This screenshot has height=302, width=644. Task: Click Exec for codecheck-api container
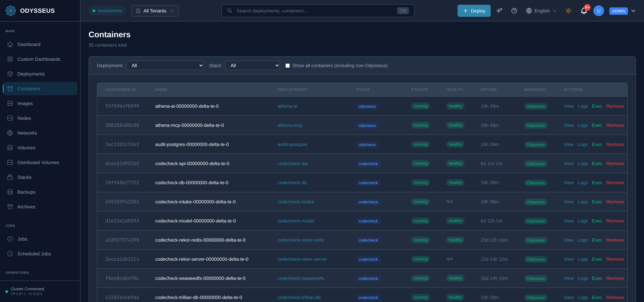[x=597, y=164]
